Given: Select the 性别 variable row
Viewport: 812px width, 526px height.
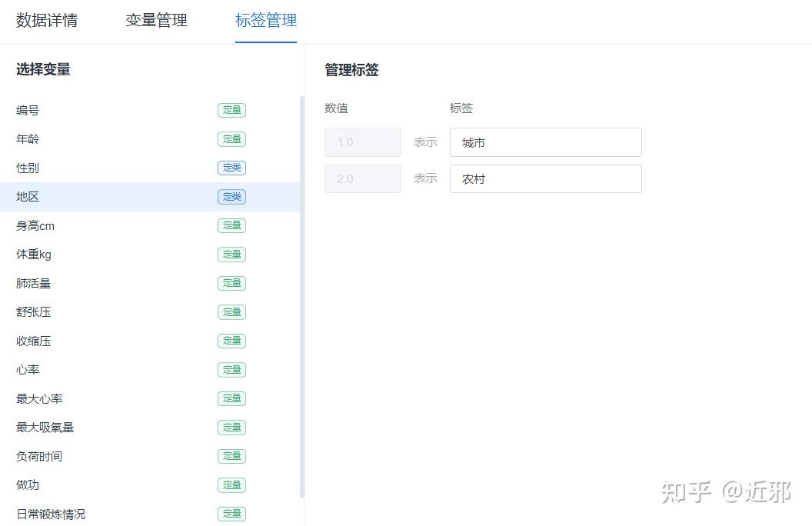Looking at the screenshot, I should [28, 168].
